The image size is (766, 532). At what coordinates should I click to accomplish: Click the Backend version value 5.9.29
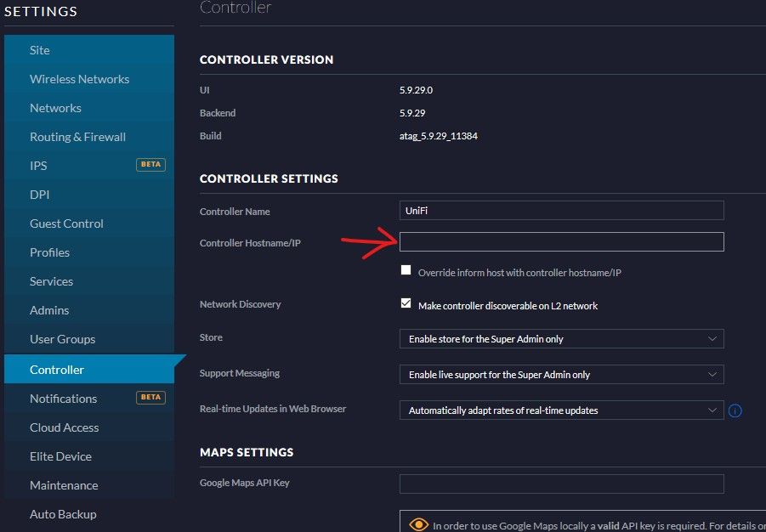(412, 113)
